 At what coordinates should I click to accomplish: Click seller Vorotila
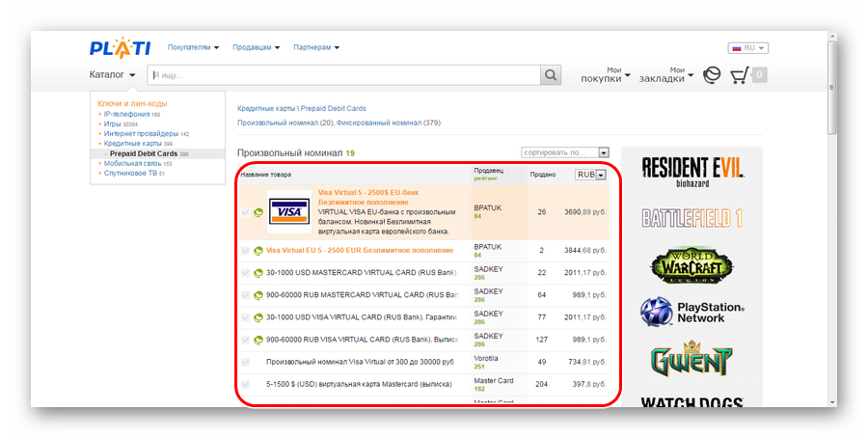pyautogui.click(x=486, y=358)
